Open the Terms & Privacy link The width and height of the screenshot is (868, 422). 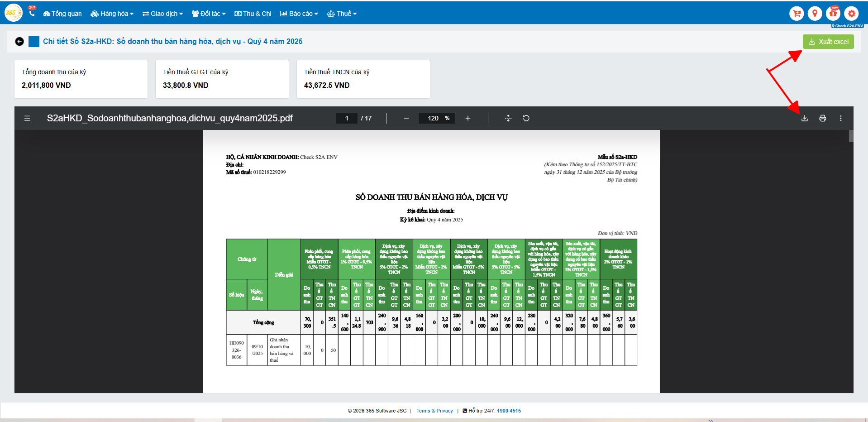(434, 411)
